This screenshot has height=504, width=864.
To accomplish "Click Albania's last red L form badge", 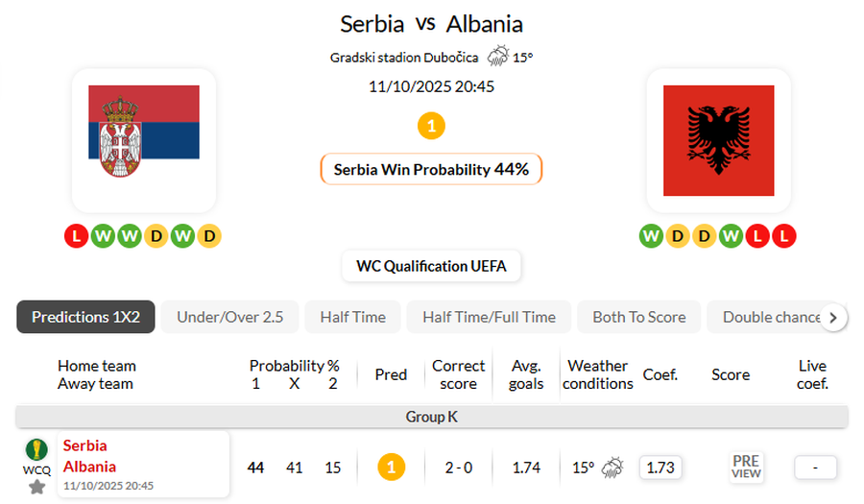I will 784,235.
